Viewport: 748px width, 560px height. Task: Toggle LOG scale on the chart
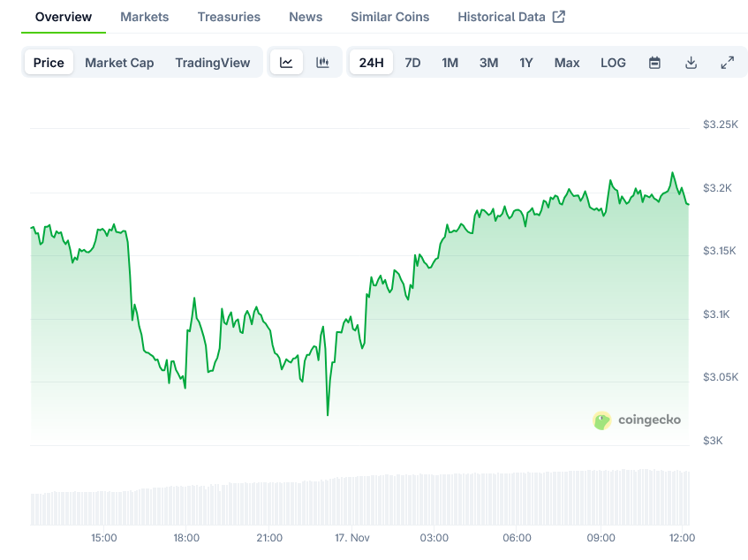[613, 62]
